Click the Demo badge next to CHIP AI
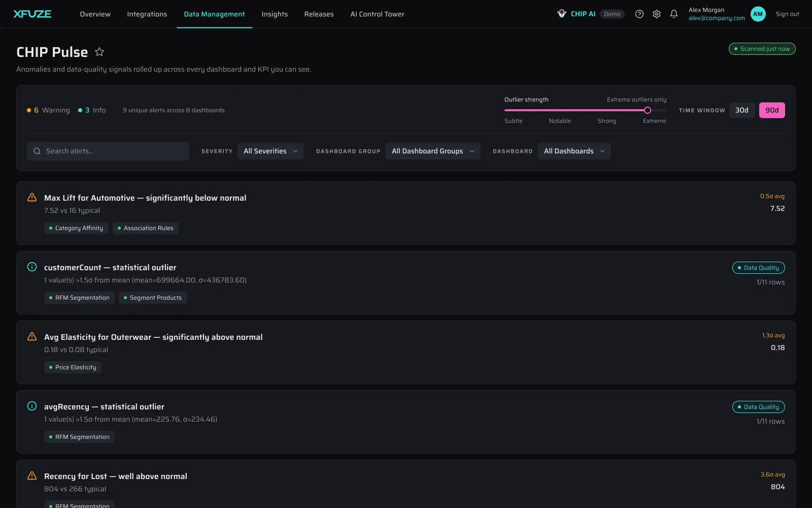The image size is (812, 508). (612, 14)
